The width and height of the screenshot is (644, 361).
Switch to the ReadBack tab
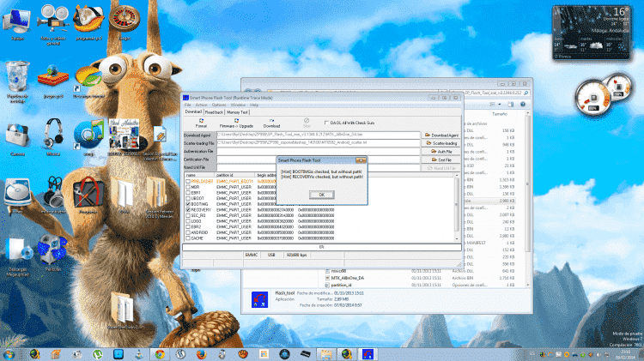pyautogui.click(x=214, y=112)
